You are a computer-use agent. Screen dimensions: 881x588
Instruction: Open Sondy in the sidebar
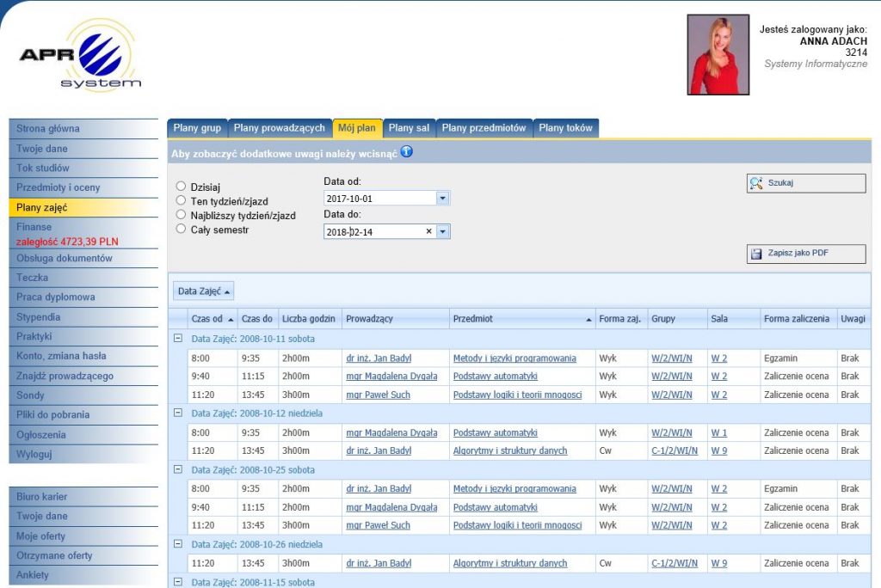tap(83, 395)
